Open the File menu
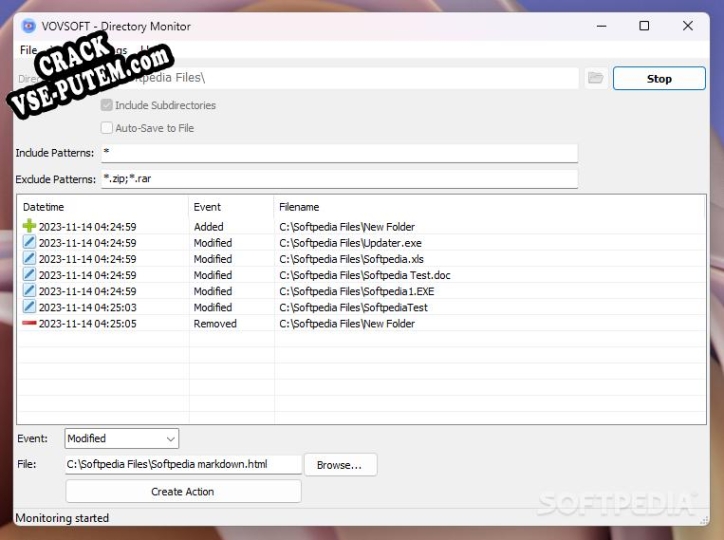The height and width of the screenshot is (540, 724). click(x=28, y=50)
